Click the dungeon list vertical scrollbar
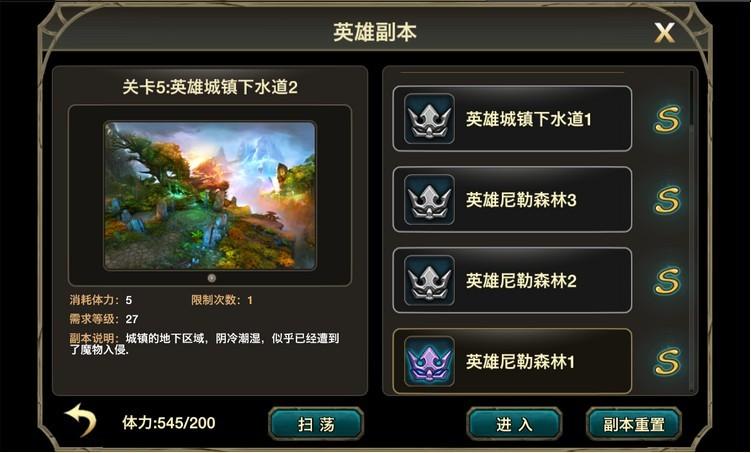751x453 pixels. (x=692, y=232)
